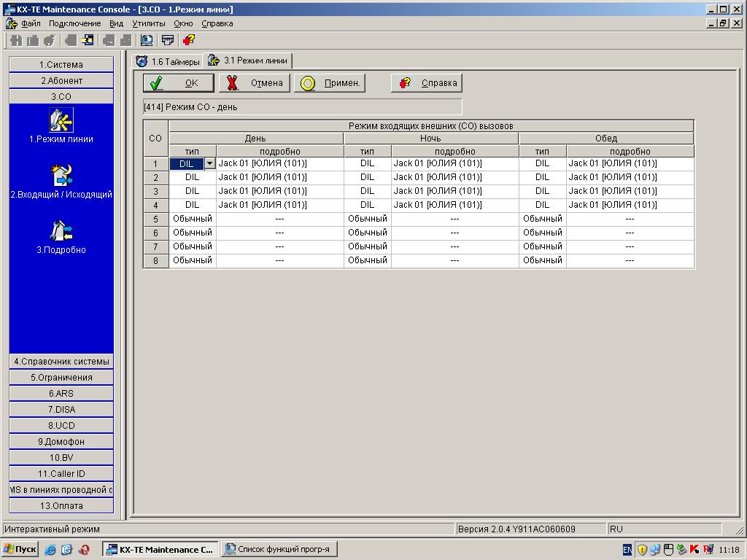The width and height of the screenshot is (747, 560).
Task: Click the third grayed toolbar icon
Action: pos(50,41)
